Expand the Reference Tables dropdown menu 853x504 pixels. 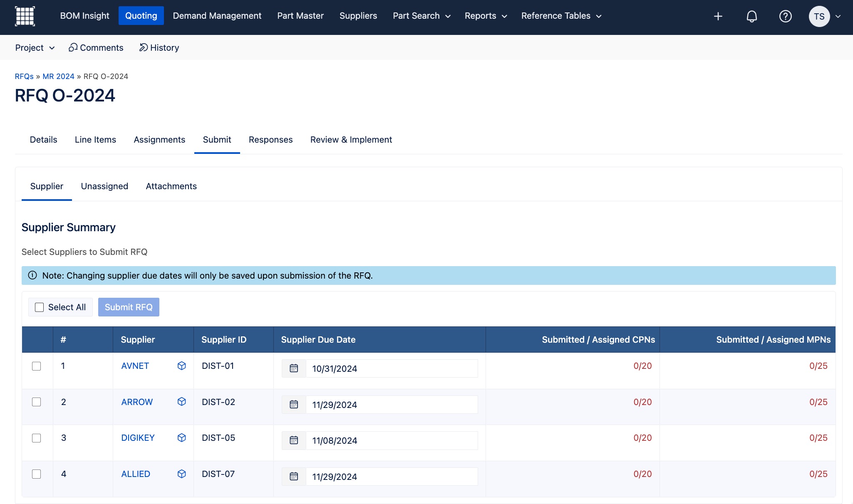[x=561, y=16]
